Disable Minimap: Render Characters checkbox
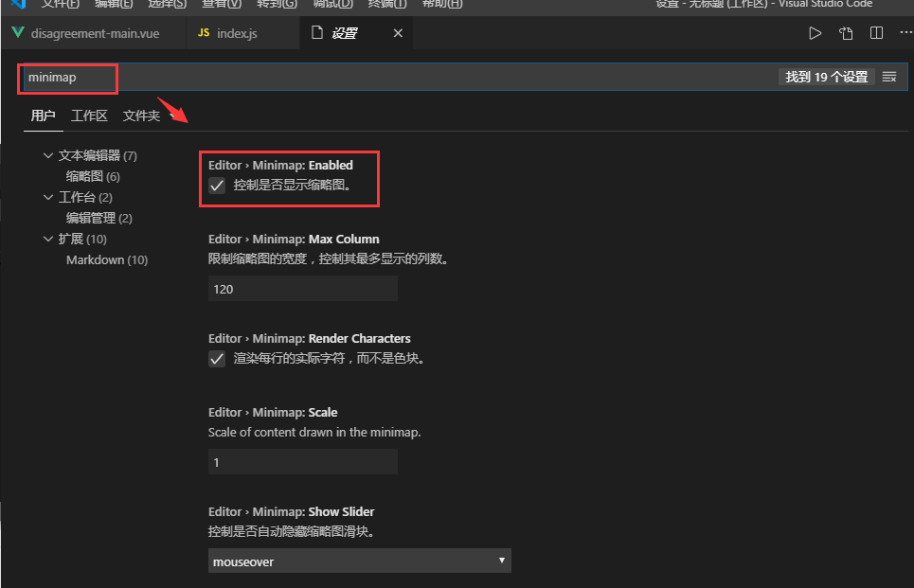914x588 pixels. 217,358
